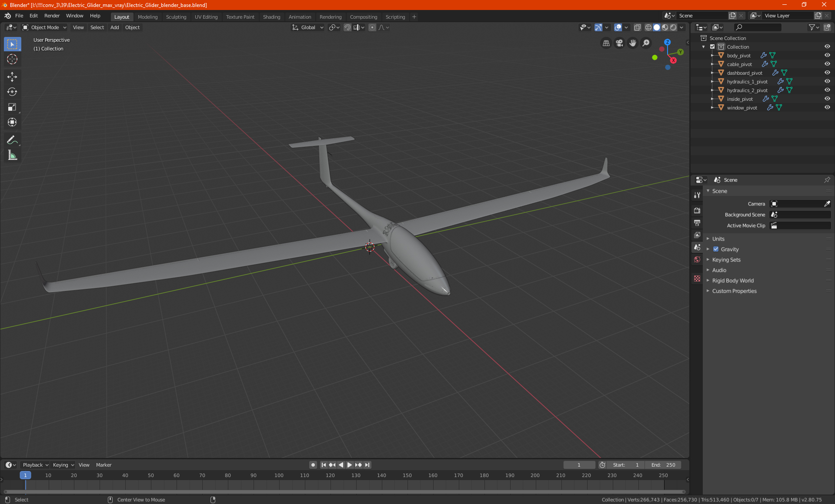
Task: Expand the Units panel
Action: [x=718, y=239]
